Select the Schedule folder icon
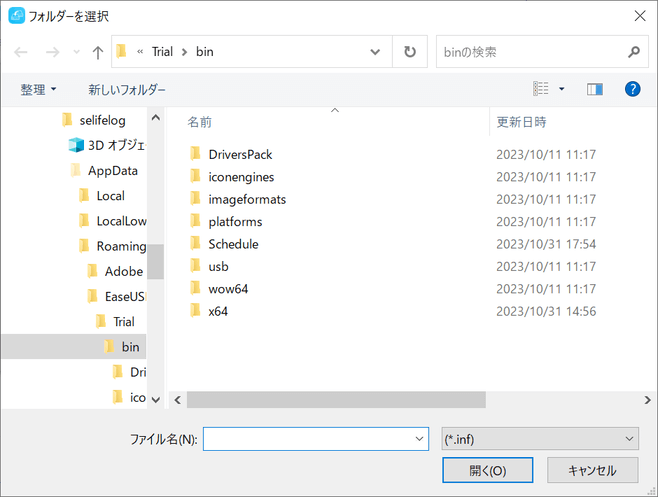The width and height of the screenshot is (658, 497). (x=195, y=244)
